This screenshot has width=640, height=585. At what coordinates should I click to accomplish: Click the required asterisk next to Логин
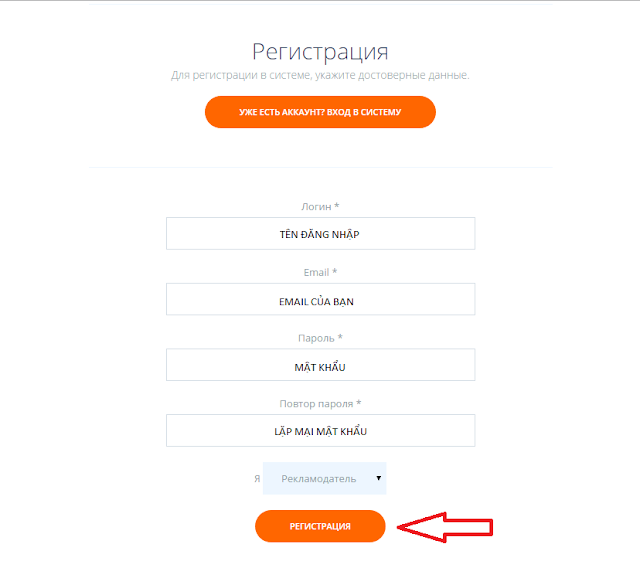(337, 205)
